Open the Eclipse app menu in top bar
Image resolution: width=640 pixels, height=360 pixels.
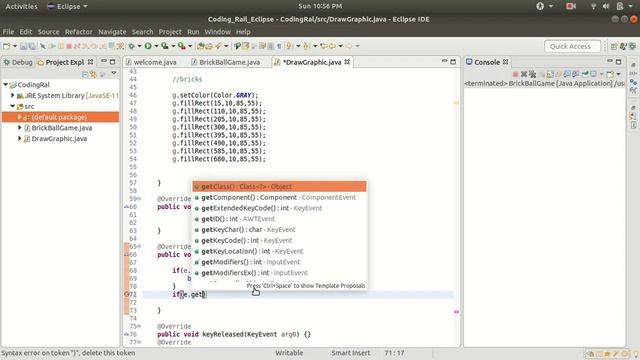67,6
